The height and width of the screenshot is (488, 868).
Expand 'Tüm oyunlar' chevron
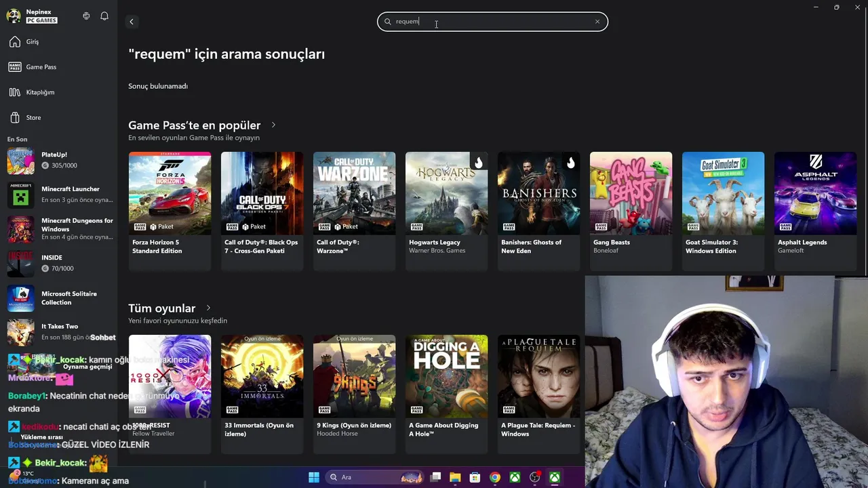(x=208, y=308)
